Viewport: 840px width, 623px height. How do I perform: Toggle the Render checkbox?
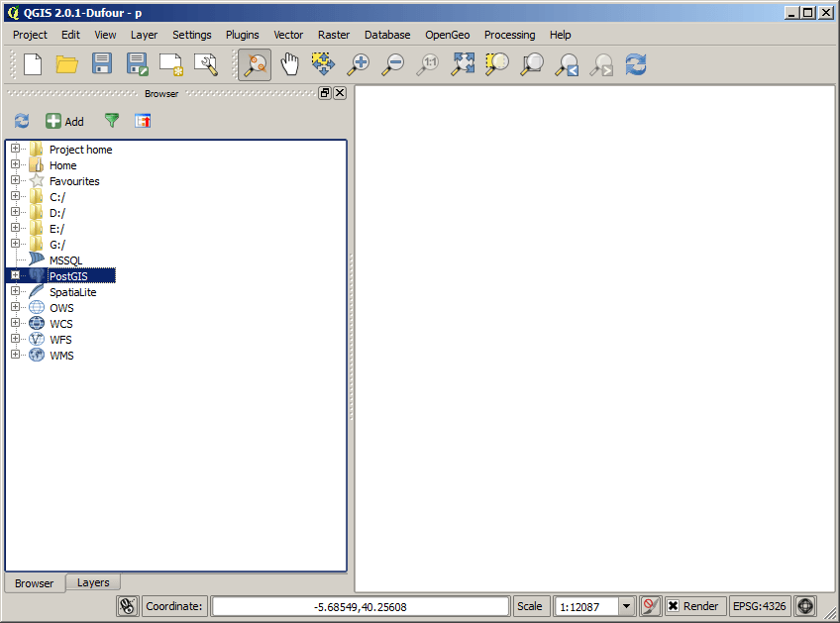(674, 606)
